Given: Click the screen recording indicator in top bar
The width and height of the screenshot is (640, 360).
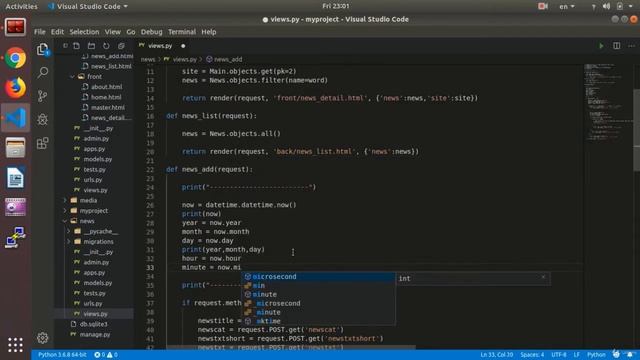Looking at the screenshot, I should click(x=543, y=6).
